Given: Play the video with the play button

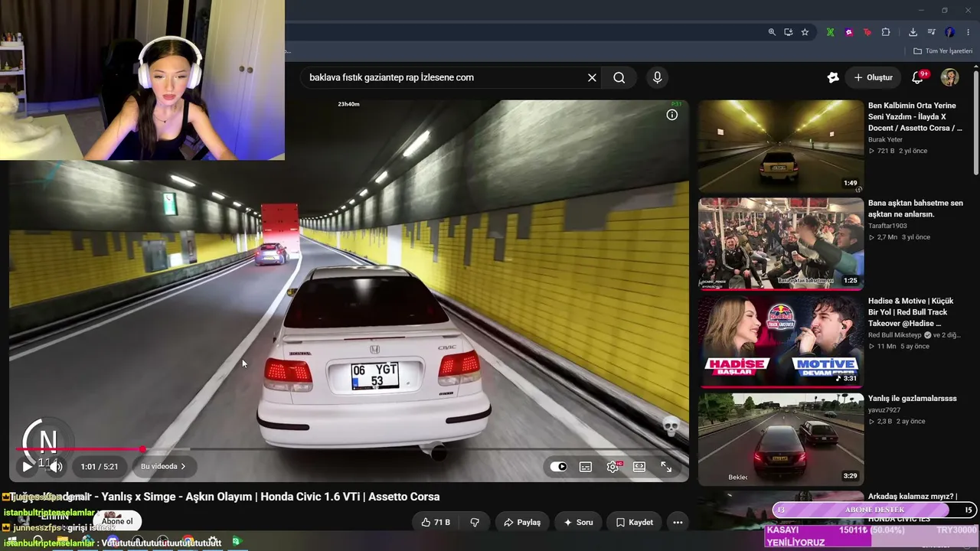Looking at the screenshot, I should click(x=27, y=466).
